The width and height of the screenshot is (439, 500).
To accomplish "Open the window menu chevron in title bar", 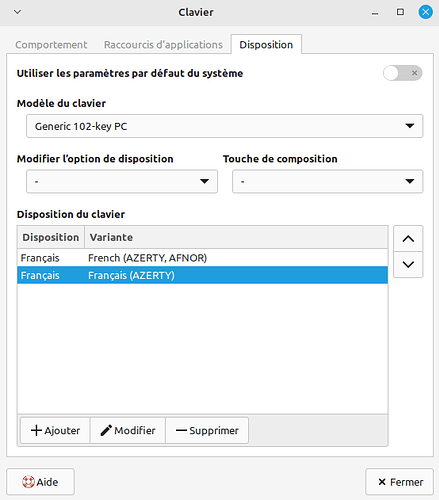I will pos(18,12).
